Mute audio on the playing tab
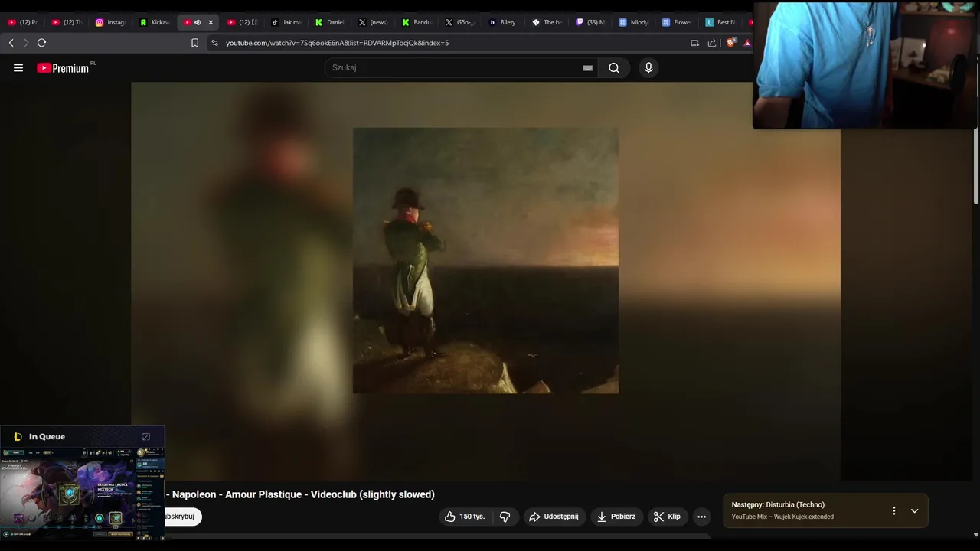980x551 pixels. click(x=198, y=22)
